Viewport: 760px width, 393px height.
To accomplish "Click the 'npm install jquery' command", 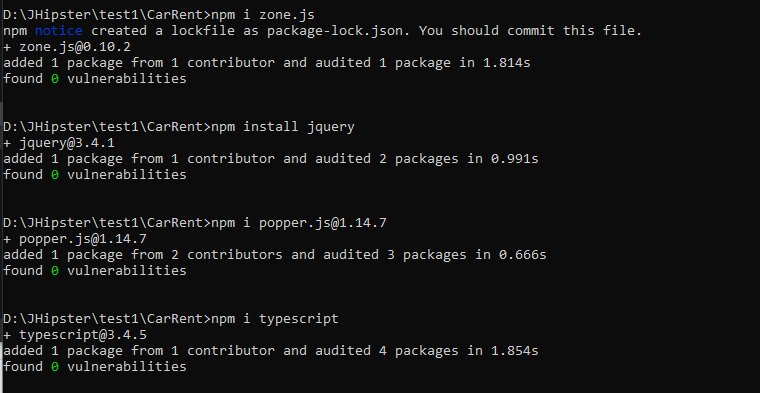I will (x=283, y=127).
